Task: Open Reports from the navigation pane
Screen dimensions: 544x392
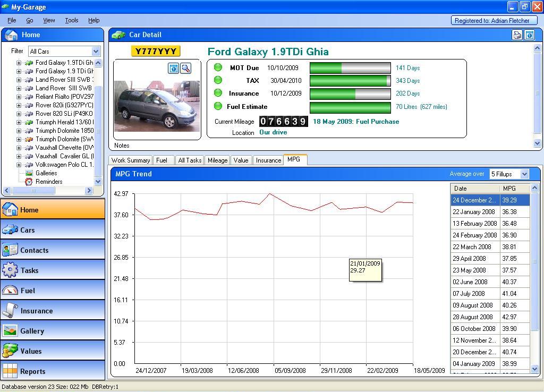Action: click(53, 371)
